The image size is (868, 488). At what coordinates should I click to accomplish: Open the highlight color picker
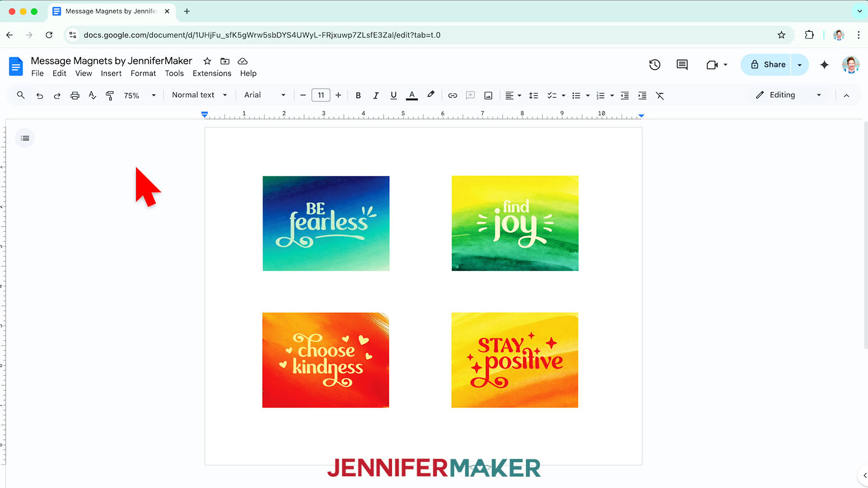click(x=431, y=95)
